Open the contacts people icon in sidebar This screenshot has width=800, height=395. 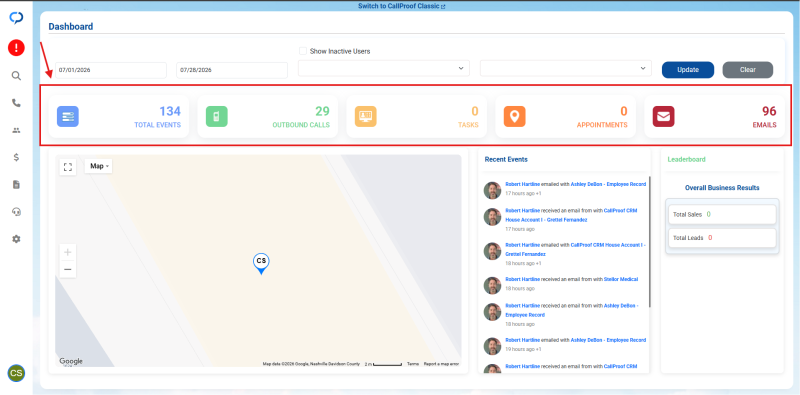click(x=16, y=130)
